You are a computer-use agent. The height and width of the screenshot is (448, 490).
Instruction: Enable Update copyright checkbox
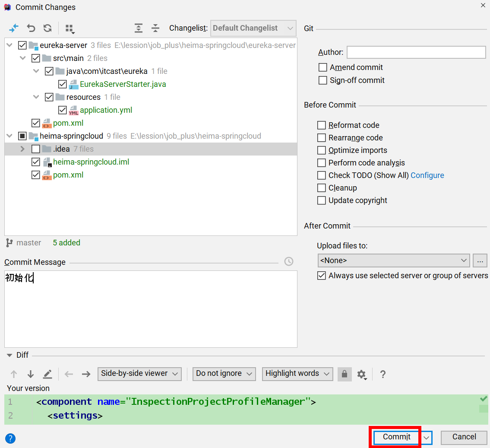pos(321,200)
